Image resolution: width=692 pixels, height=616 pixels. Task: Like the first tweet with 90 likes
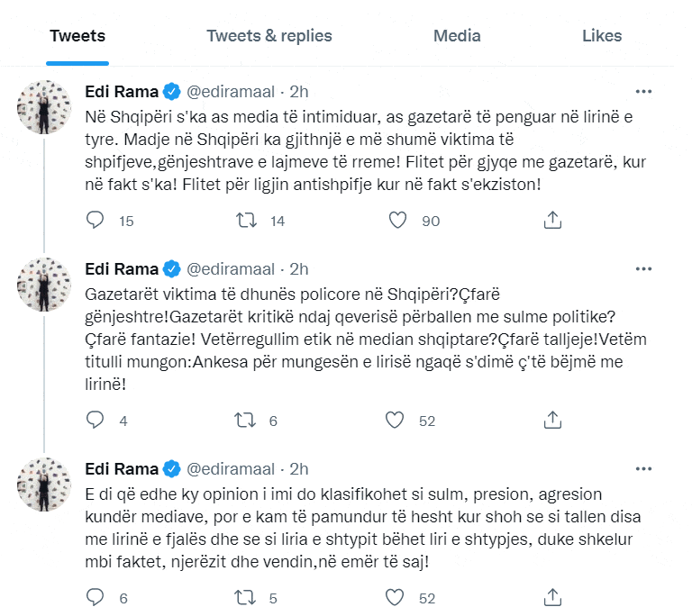[398, 220]
